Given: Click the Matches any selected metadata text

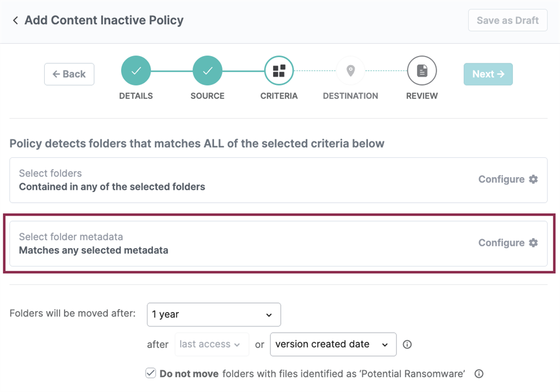Looking at the screenshot, I should coord(94,250).
